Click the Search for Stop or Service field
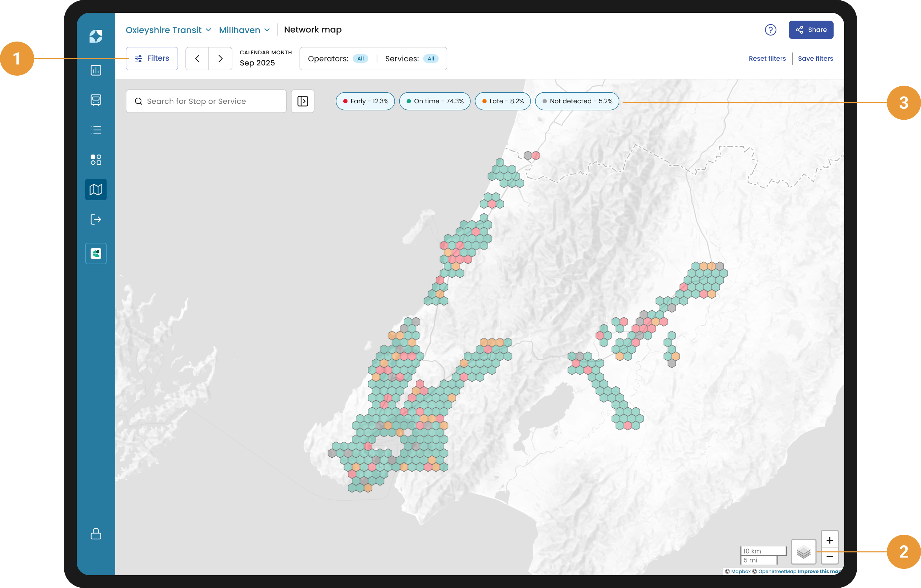This screenshot has height=588, width=921. pyautogui.click(x=206, y=101)
